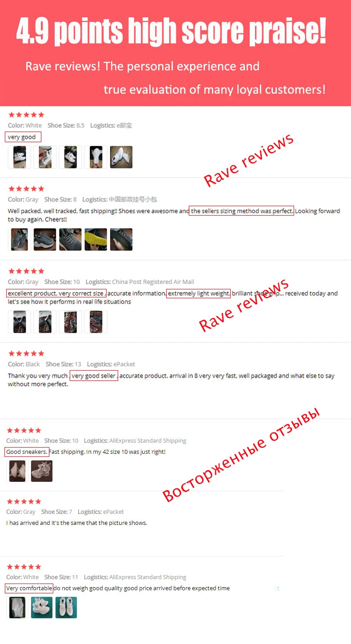The image size is (351, 644).
Task: Click the 'AliExpress Standard Shipping' text in last review
Action: (x=148, y=577)
